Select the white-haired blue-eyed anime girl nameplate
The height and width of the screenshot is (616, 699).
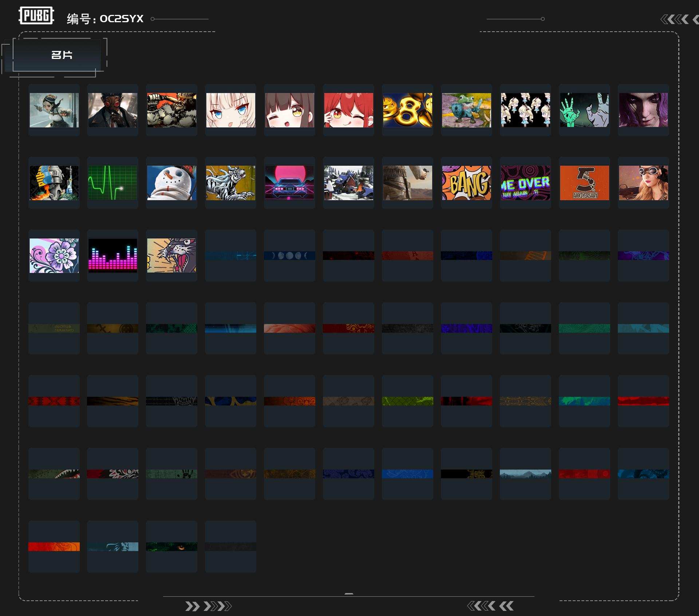(231, 110)
